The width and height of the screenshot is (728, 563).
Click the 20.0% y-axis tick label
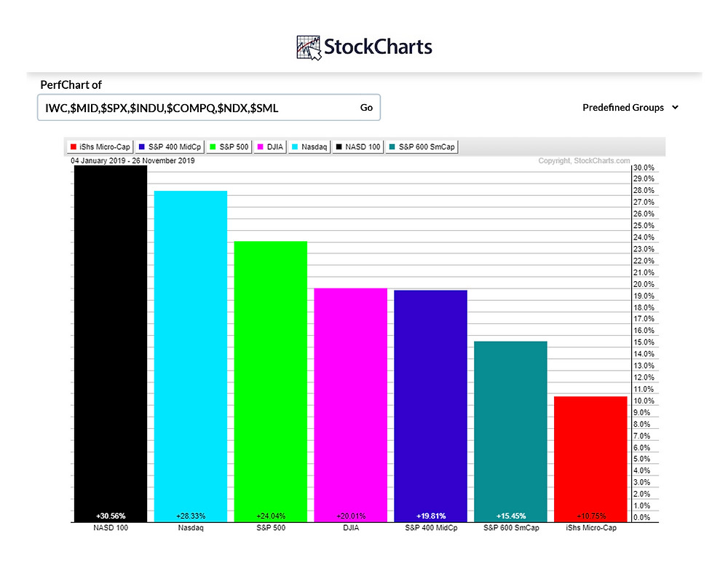[x=644, y=284]
